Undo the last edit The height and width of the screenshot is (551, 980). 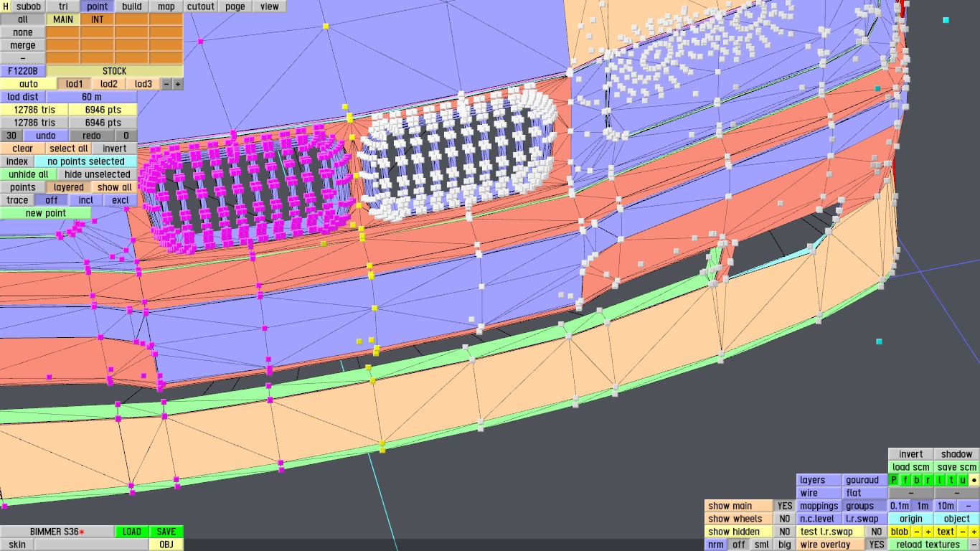(x=46, y=136)
